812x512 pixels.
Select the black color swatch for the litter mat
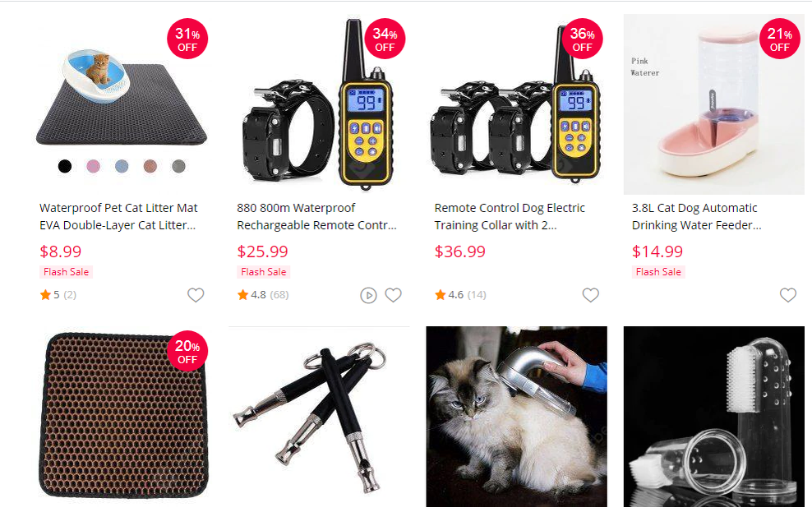point(65,166)
